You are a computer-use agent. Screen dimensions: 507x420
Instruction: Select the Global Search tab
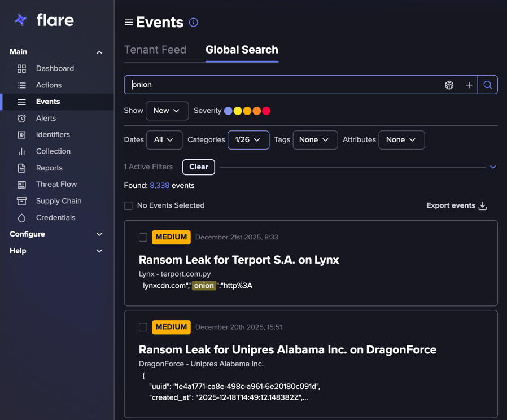[x=242, y=50]
